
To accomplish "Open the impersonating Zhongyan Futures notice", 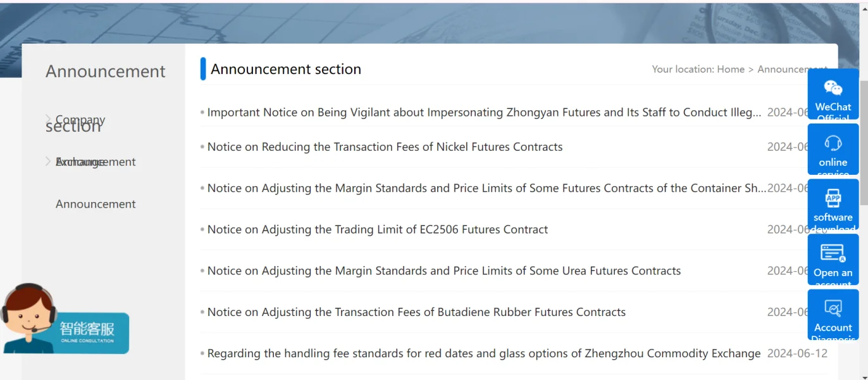I will (x=484, y=113).
